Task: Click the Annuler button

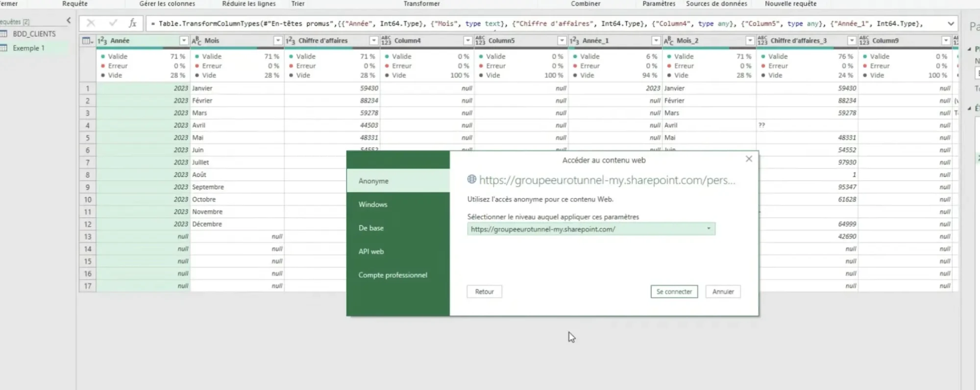Action: pyautogui.click(x=723, y=292)
